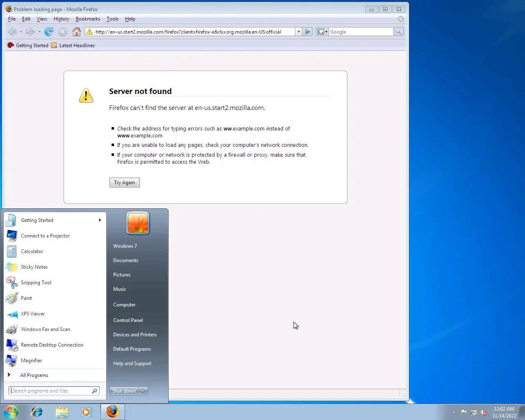Launch Snipping Tool from Start menu
This screenshot has height=420, width=525.
[x=55, y=283]
